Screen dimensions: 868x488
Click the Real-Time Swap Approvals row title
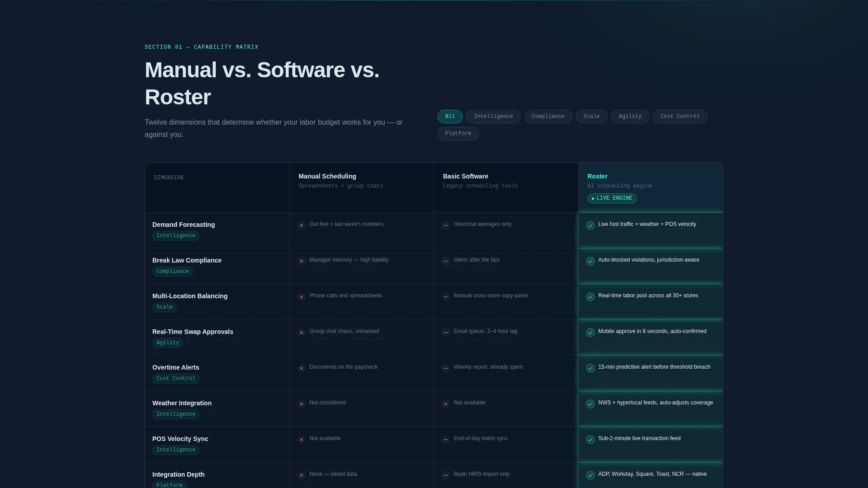(193, 332)
